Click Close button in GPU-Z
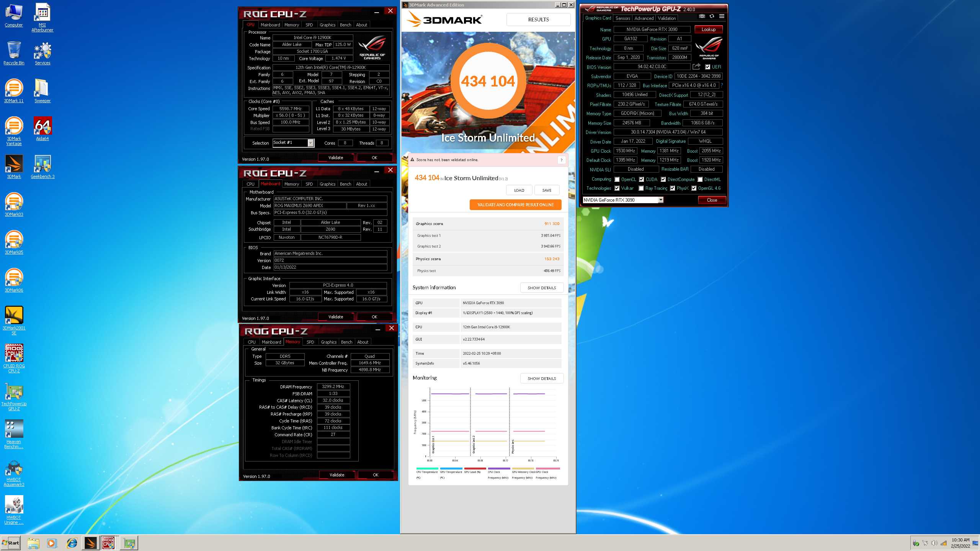The image size is (980, 551). pos(712,200)
